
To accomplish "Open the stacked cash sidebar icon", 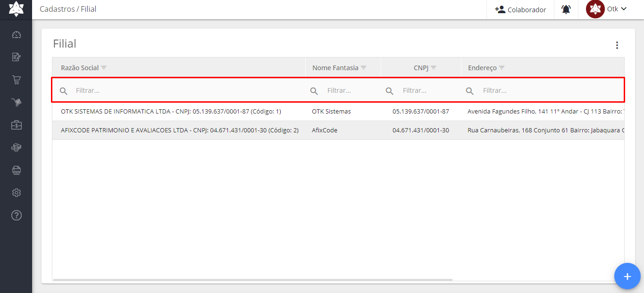I will pyautogui.click(x=17, y=147).
